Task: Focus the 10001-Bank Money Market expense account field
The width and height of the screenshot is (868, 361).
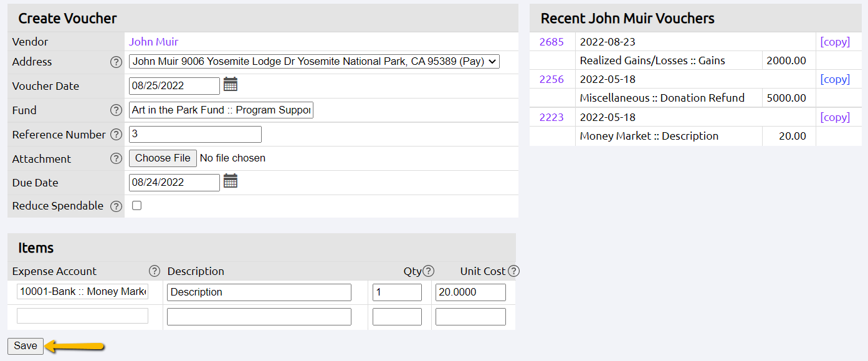Action: coord(82,292)
